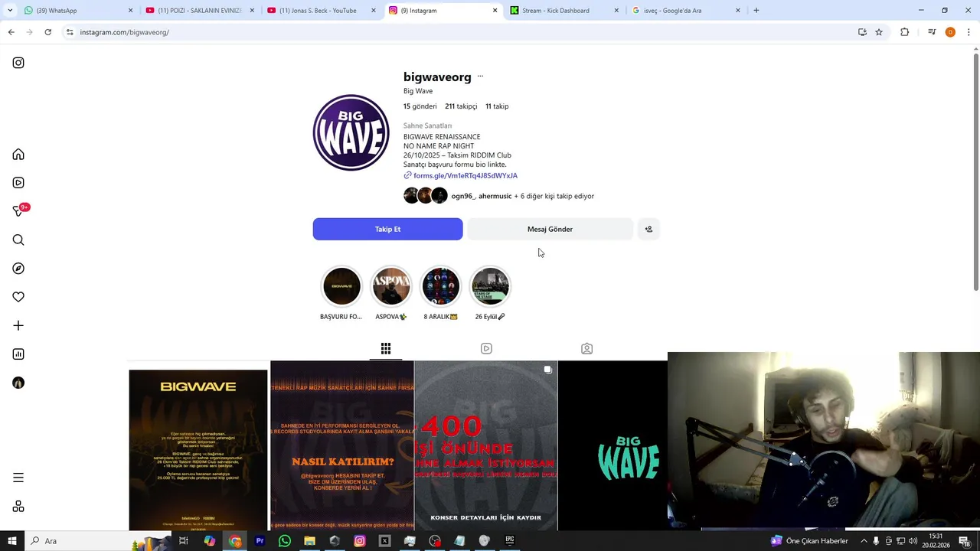The height and width of the screenshot is (551, 980).
Task: Click the Instagram logo in the sidebar
Action: [18, 63]
